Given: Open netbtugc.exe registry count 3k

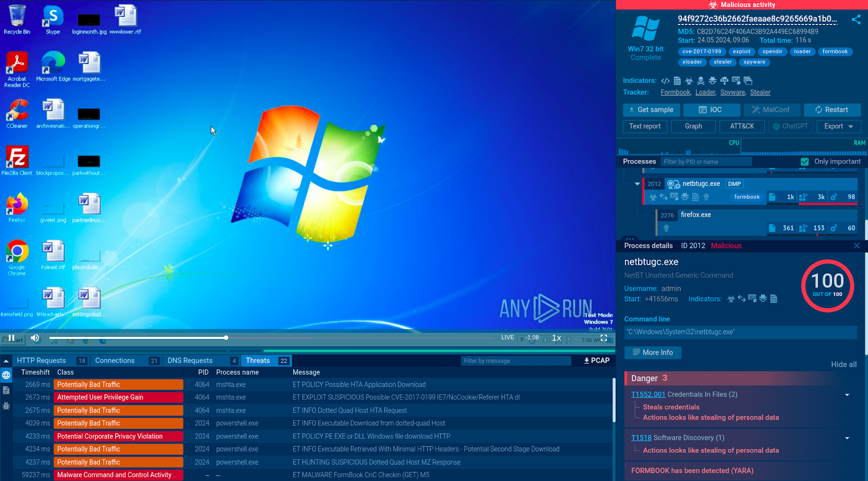Looking at the screenshot, I should [813, 197].
